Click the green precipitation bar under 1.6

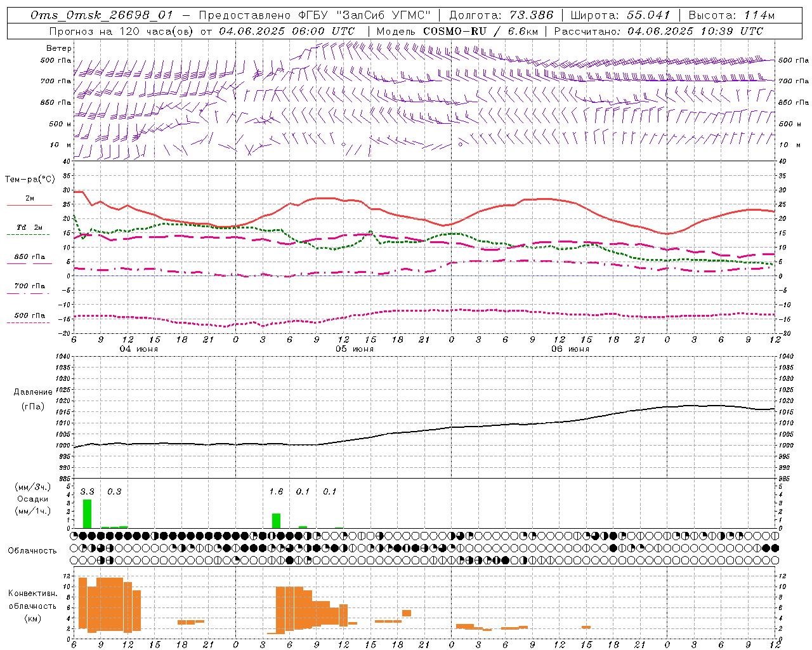(276, 521)
